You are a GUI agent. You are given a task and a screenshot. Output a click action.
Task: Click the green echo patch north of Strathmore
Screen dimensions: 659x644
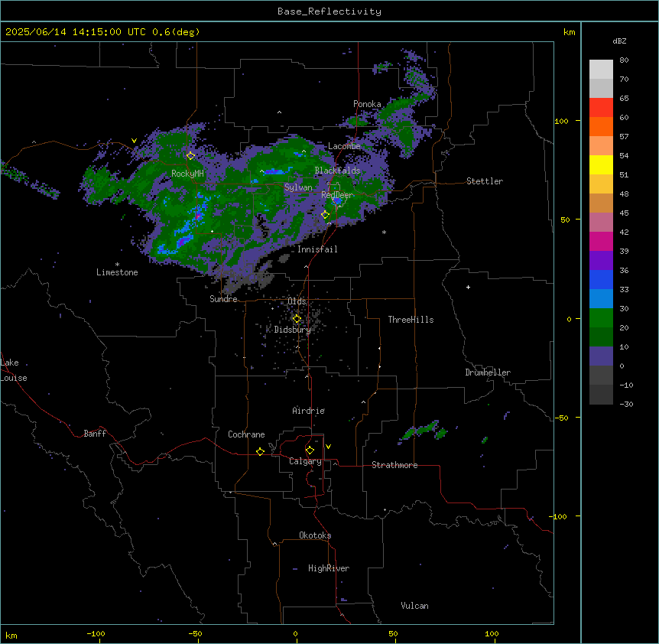423,431
